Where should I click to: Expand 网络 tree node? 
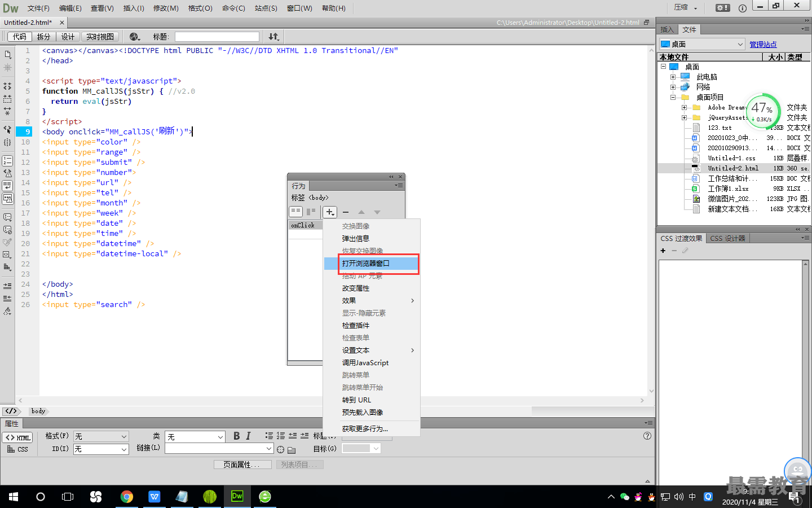[673, 87]
